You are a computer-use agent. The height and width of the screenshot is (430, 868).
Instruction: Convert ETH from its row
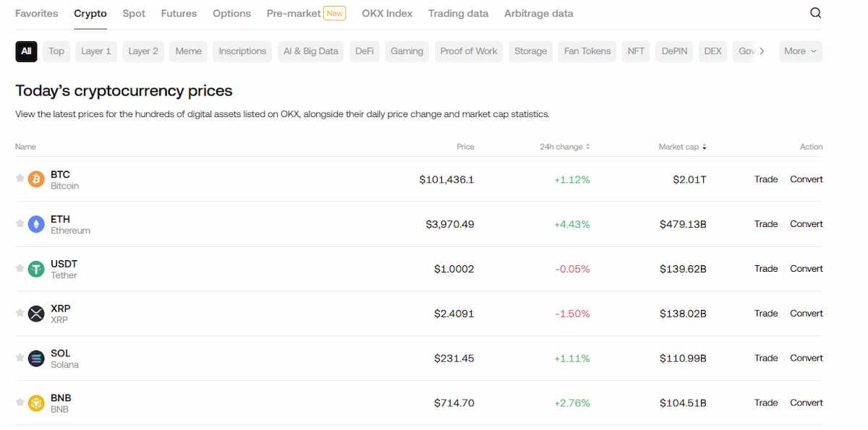tap(807, 224)
